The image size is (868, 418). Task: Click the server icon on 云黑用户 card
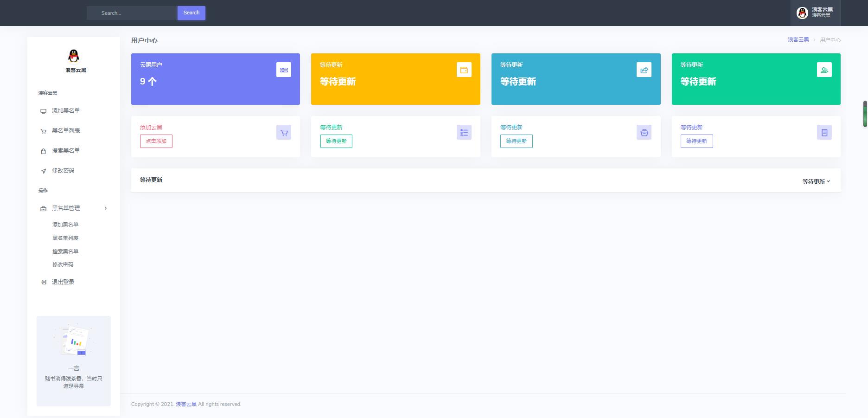click(284, 70)
